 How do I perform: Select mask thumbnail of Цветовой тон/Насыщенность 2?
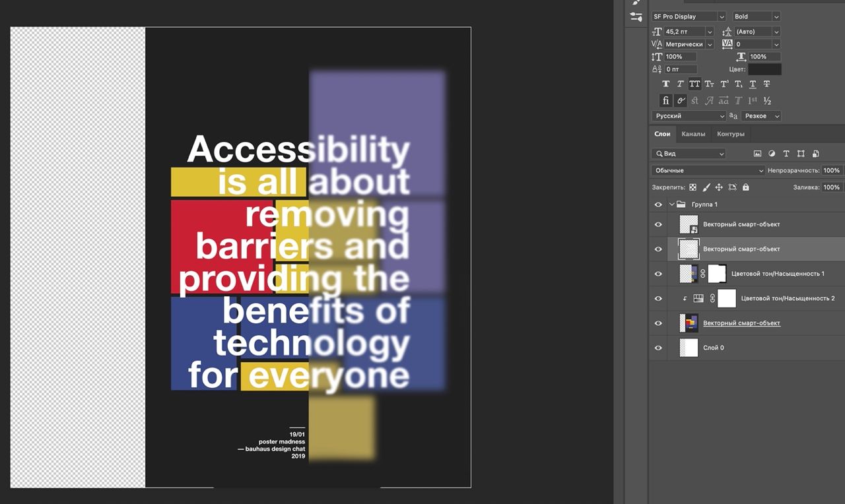[x=727, y=299]
